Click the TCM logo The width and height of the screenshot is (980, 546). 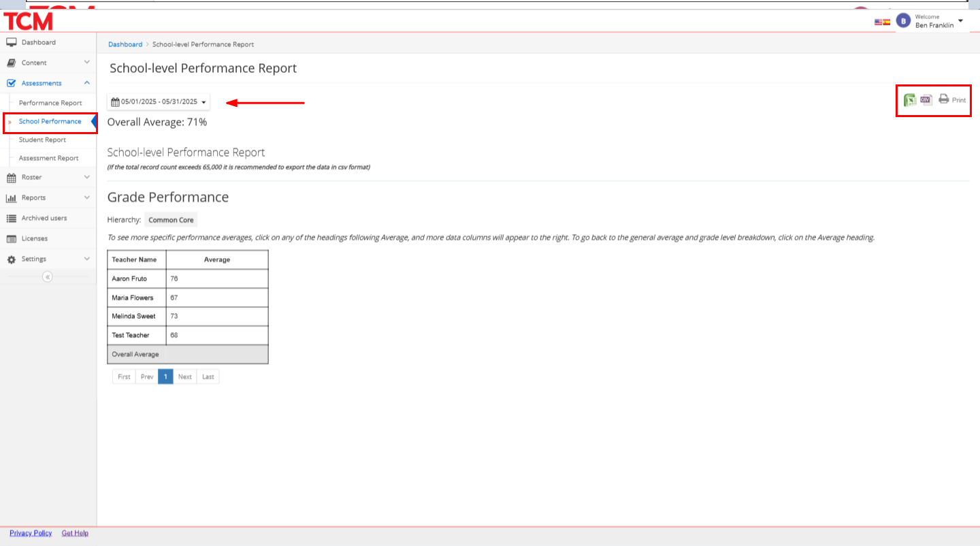click(x=29, y=21)
